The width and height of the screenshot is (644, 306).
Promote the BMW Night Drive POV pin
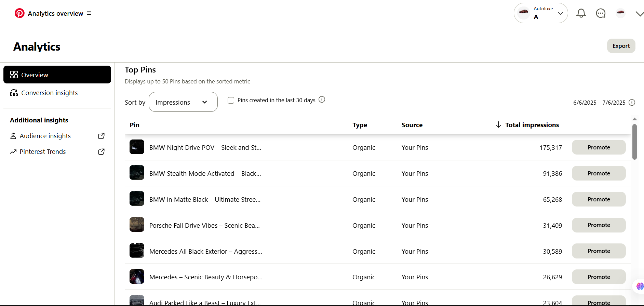tap(599, 147)
